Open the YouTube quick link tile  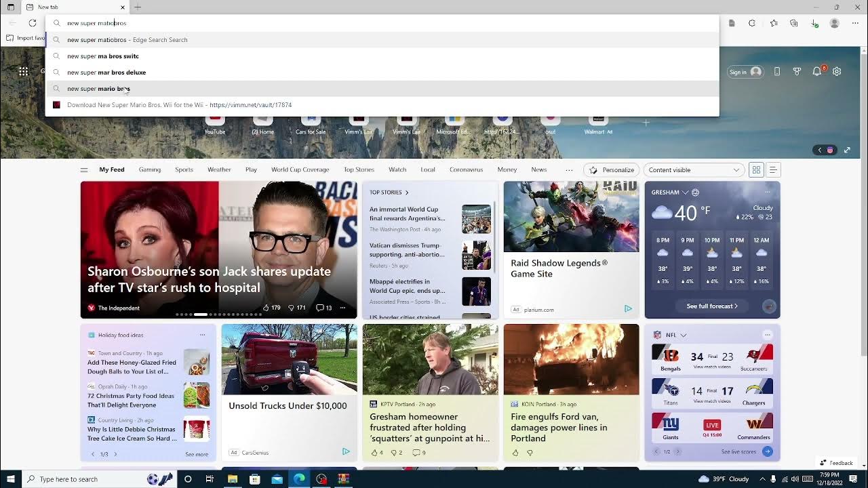coord(215,124)
